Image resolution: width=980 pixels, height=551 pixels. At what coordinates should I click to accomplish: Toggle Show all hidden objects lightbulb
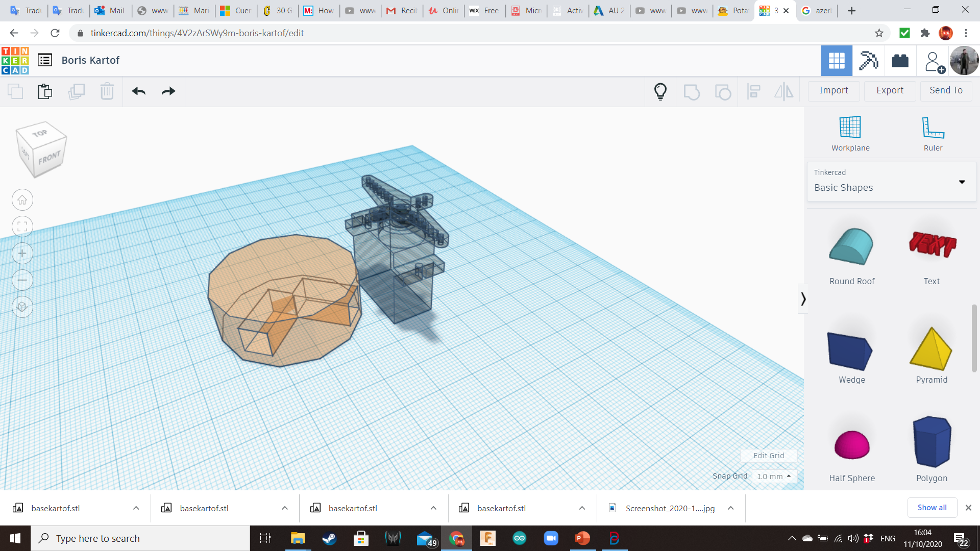coord(660,91)
